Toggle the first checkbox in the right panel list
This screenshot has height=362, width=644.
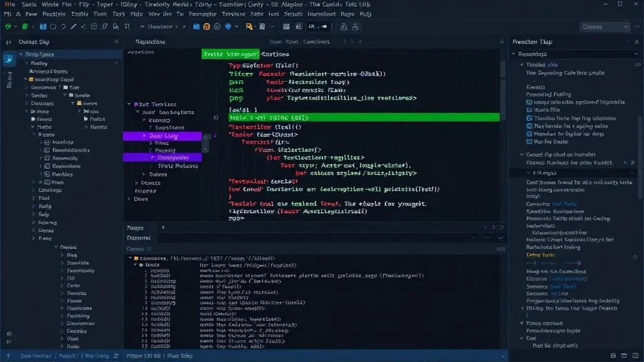point(529,102)
